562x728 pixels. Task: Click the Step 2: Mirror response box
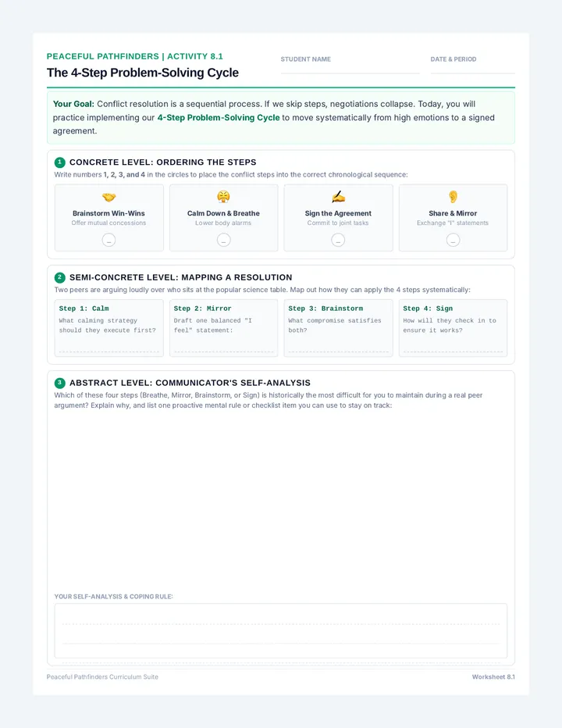click(x=224, y=328)
